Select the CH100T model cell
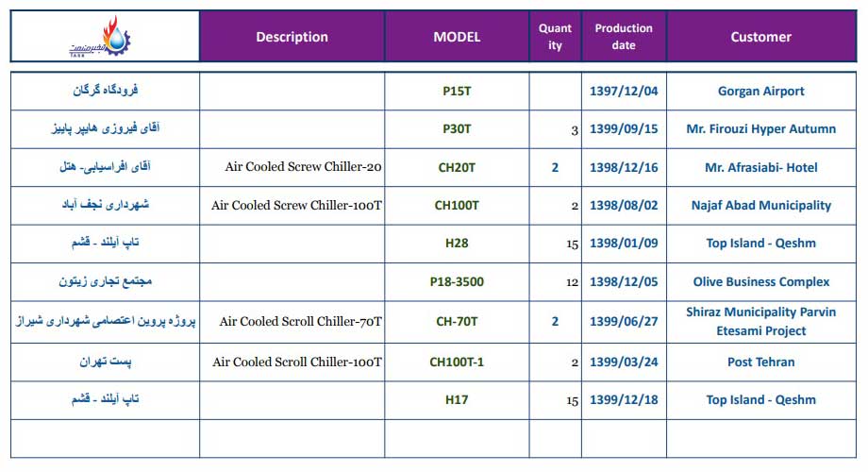The image size is (868, 472). coord(457,205)
